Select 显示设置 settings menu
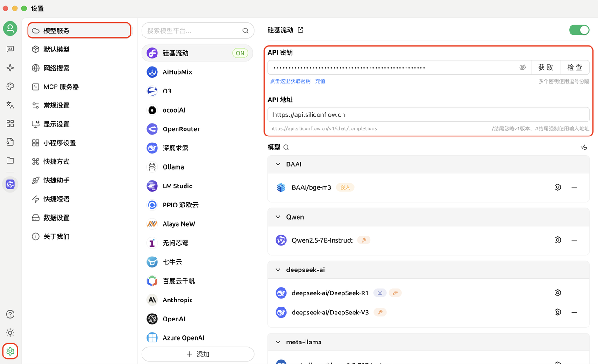This screenshot has width=598, height=364. pyautogui.click(x=79, y=124)
